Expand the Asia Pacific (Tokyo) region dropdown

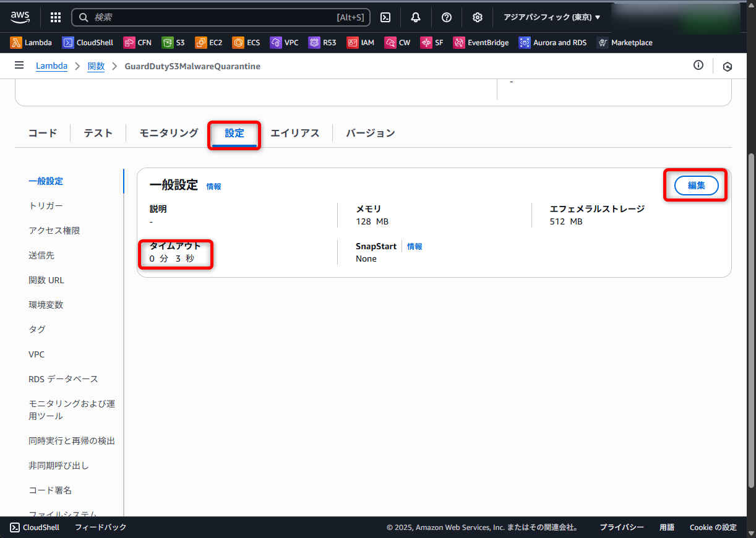(x=552, y=17)
